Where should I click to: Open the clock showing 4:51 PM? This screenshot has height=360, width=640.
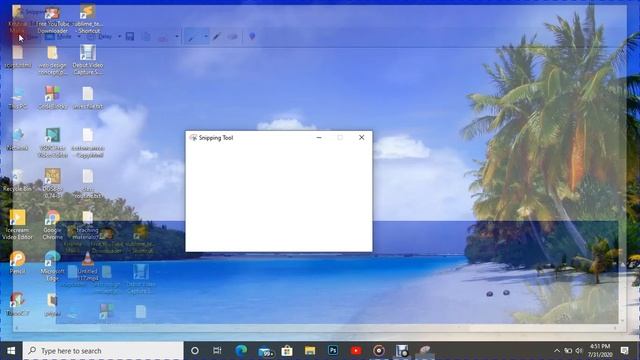pos(600,351)
